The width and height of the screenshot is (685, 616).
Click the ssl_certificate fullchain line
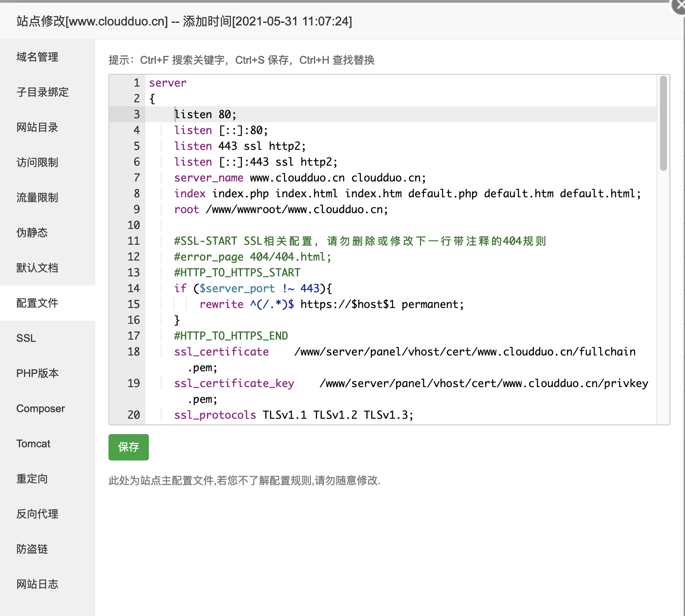click(x=404, y=359)
